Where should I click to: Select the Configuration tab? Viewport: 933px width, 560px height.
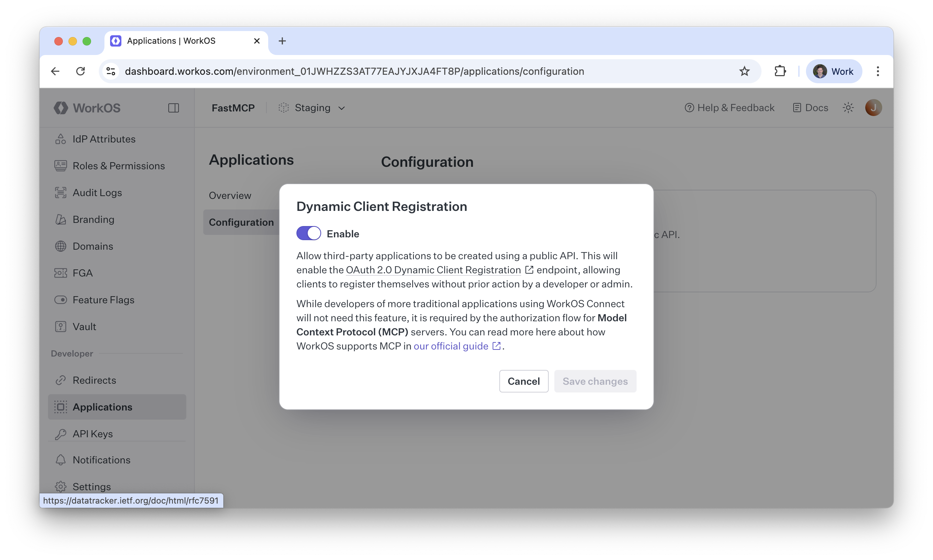[241, 222]
